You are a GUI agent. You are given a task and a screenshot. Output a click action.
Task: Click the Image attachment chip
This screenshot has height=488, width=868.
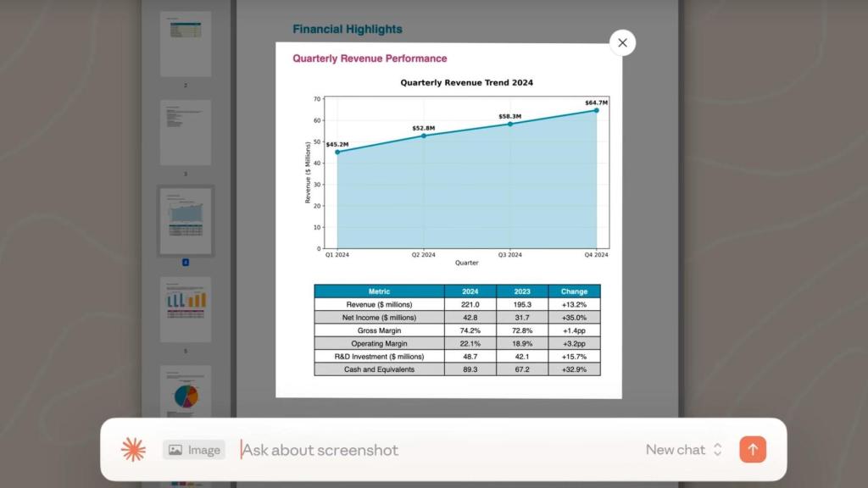click(194, 450)
